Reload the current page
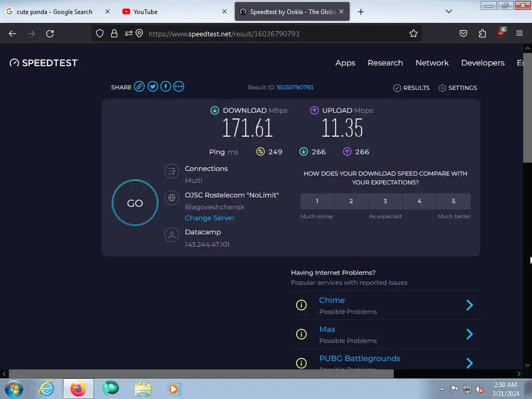532x399 pixels. (x=50, y=33)
